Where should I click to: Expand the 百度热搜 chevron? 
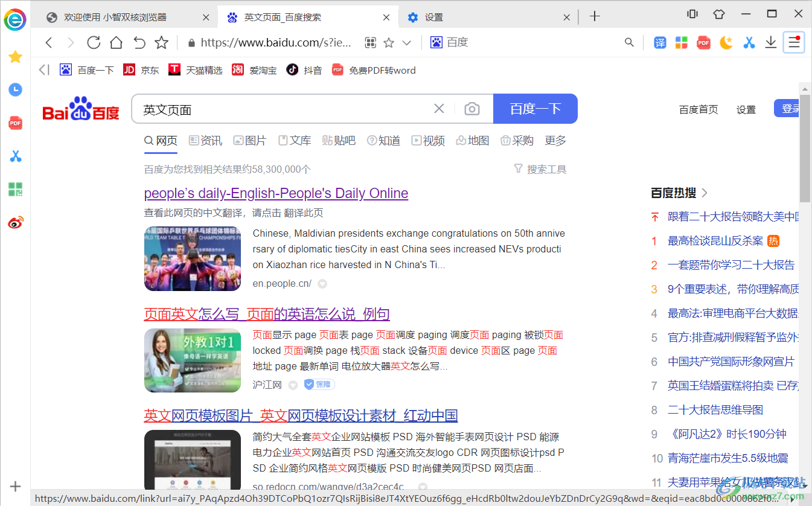coord(705,193)
